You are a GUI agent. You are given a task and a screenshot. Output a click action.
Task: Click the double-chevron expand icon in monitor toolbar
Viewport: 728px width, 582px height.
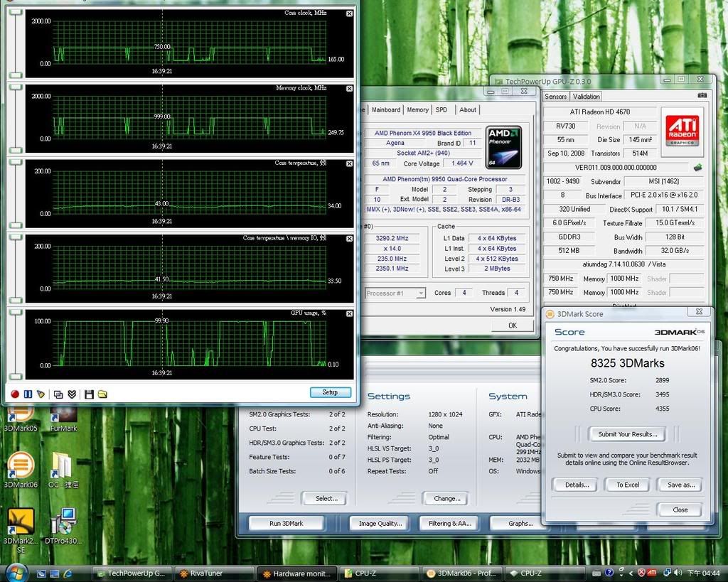(x=72, y=394)
